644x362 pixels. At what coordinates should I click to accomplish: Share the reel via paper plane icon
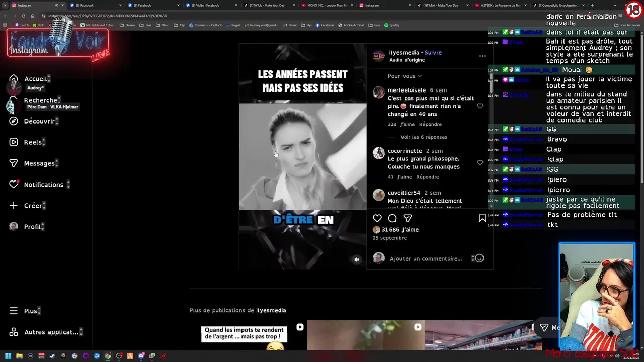(x=408, y=218)
